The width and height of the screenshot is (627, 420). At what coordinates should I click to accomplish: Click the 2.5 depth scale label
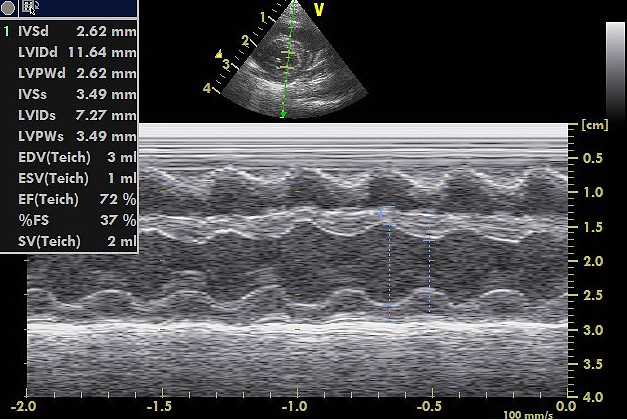593,296
